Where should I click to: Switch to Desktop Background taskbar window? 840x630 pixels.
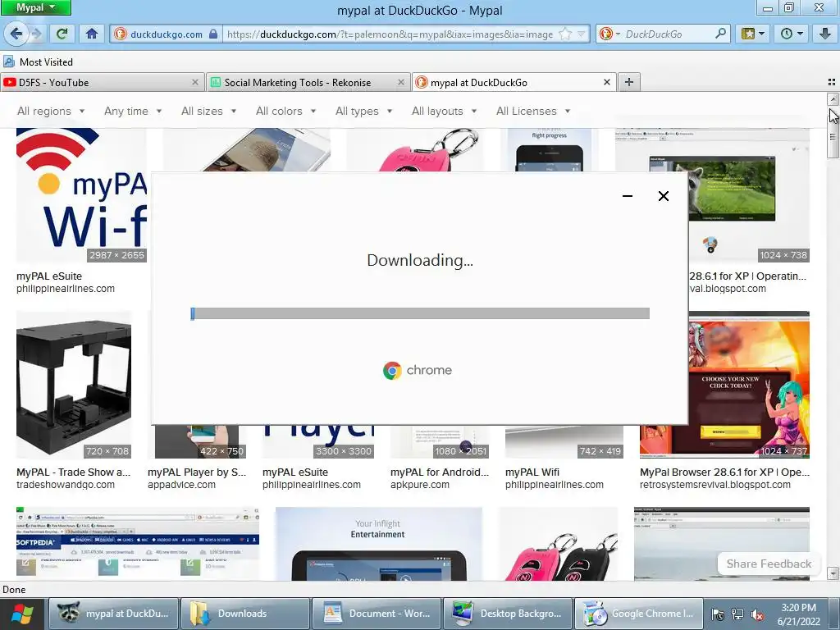(508, 614)
